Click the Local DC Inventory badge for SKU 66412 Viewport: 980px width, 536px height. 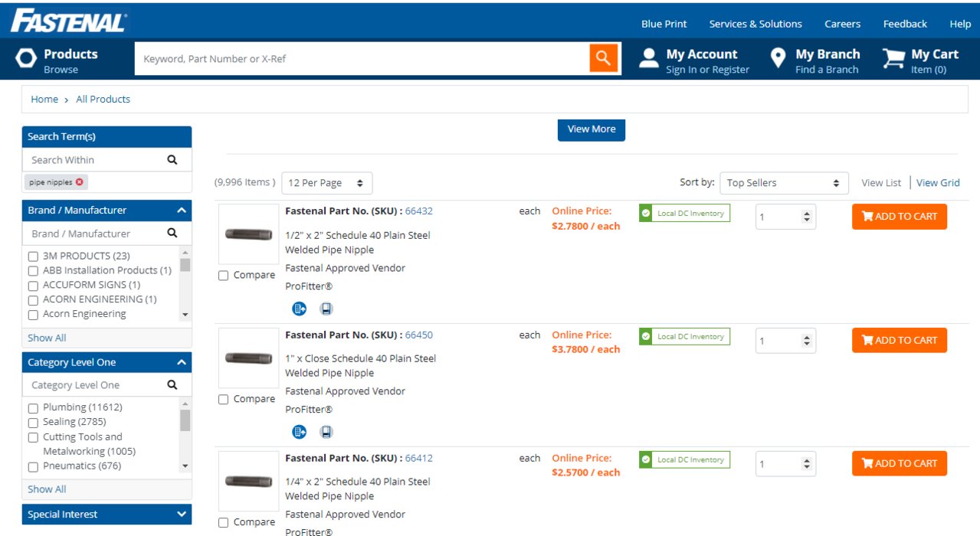(684, 460)
